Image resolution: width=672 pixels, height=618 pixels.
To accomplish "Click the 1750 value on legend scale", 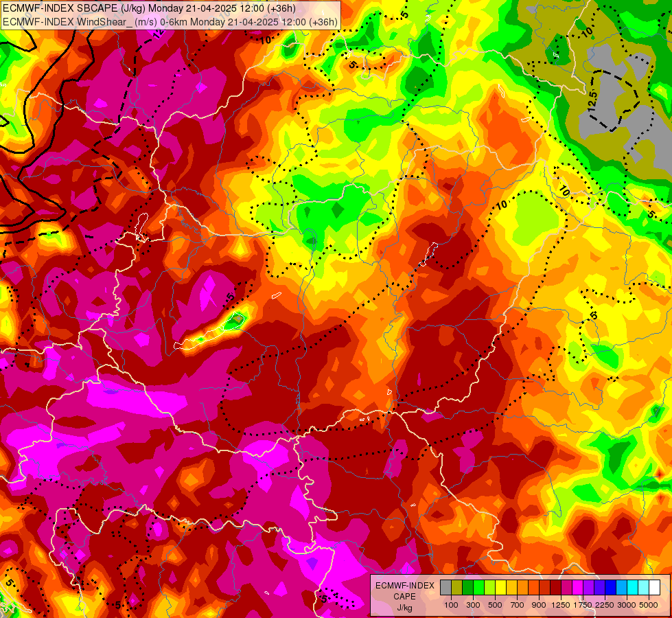I will coord(583,605).
